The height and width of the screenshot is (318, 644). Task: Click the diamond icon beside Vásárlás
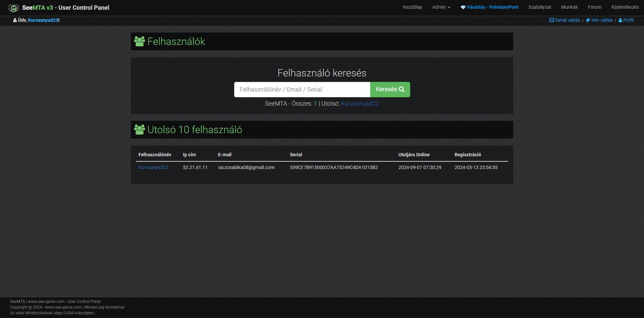coord(463,7)
